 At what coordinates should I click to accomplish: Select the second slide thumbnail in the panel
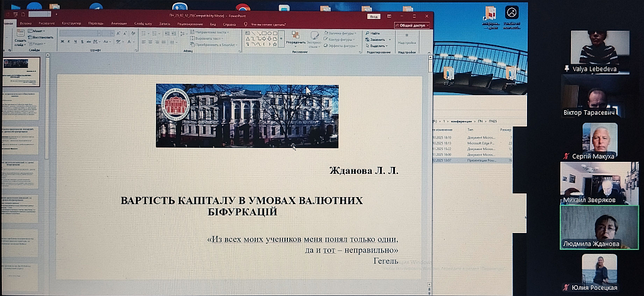(x=21, y=106)
